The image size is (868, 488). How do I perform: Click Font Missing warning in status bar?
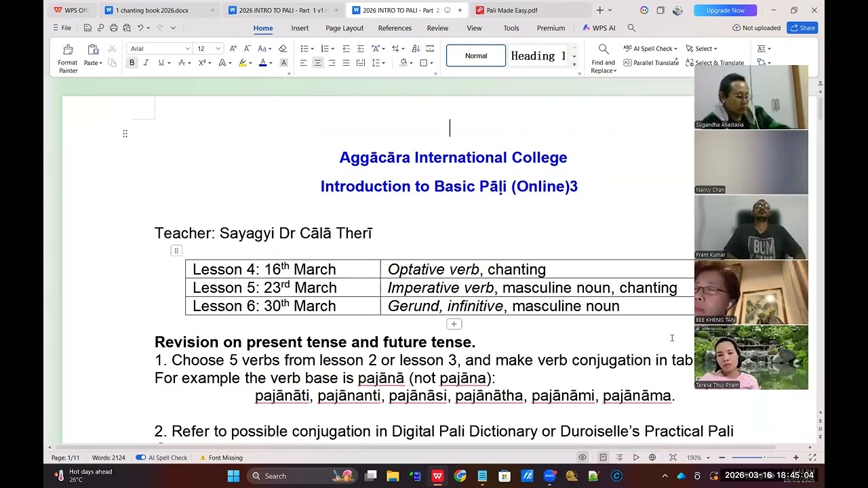[x=221, y=457]
